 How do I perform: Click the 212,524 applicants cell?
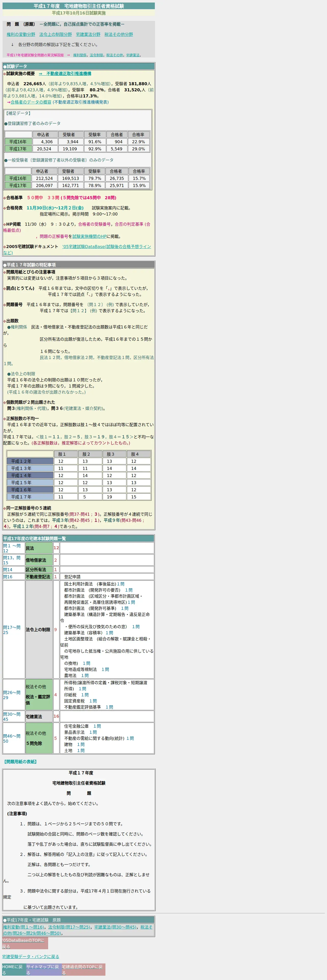click(44, 178)
